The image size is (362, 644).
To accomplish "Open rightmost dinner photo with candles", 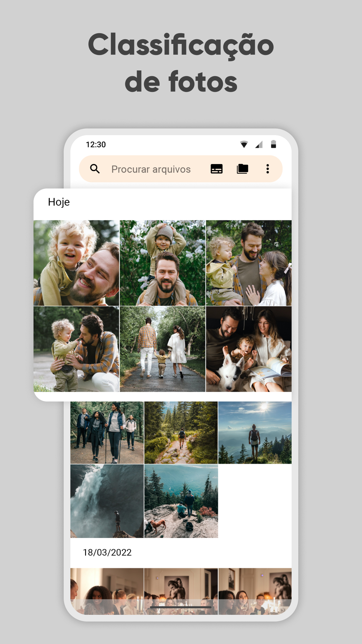I will [255, 591].
